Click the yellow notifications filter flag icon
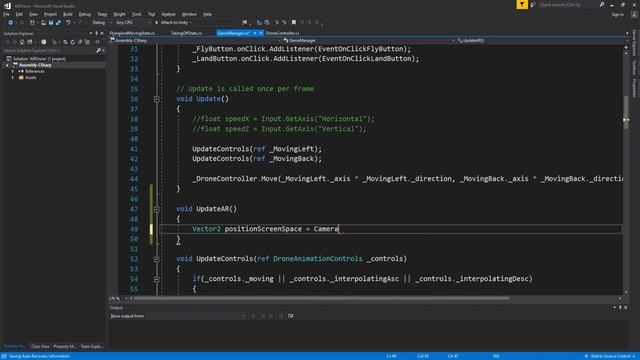 522,4
